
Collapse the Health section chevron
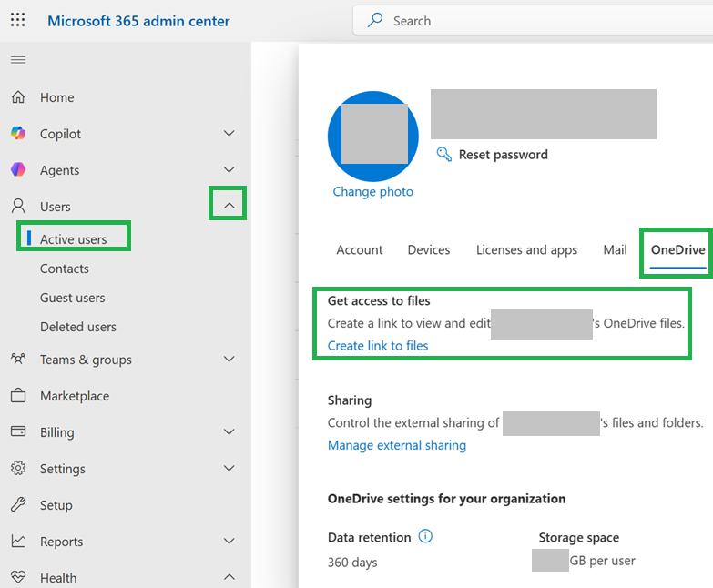point(229,577)
